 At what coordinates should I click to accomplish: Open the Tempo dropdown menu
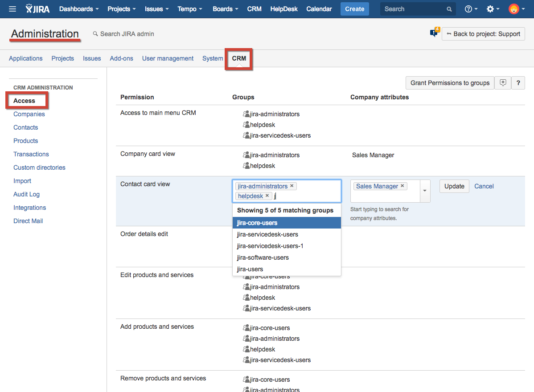click(189, 9)
